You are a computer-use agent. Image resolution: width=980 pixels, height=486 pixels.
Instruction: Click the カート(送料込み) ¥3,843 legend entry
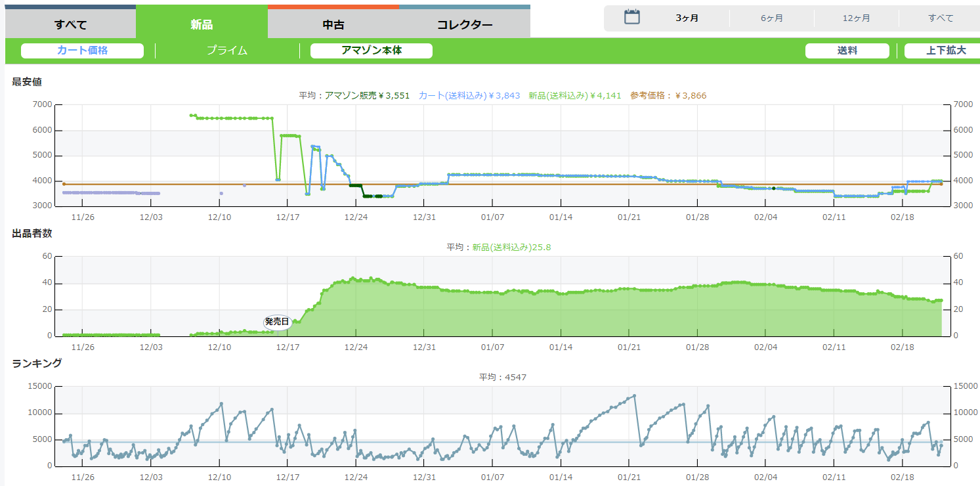469,96
